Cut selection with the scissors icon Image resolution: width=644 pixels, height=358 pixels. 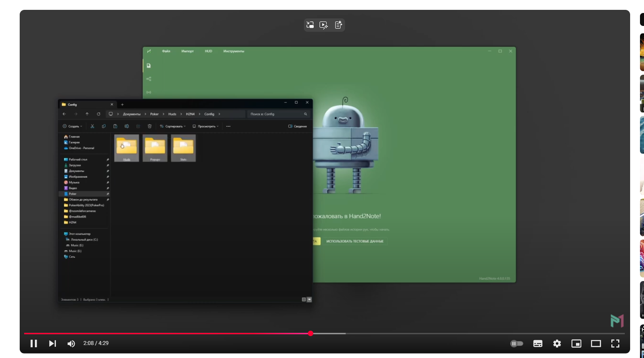92,126
